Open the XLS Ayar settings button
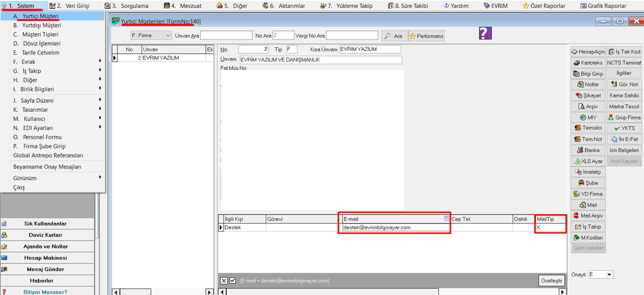This screenshot has width=644, height=295. coord(588,161)
